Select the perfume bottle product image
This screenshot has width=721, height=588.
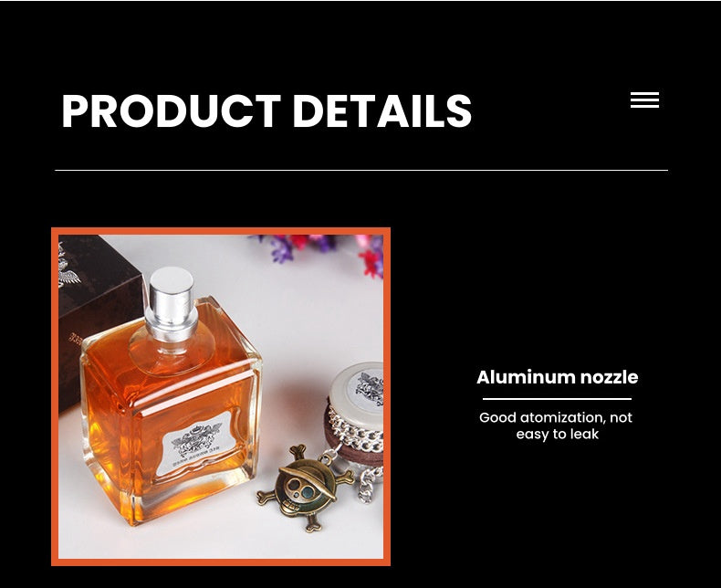(221, 396)
